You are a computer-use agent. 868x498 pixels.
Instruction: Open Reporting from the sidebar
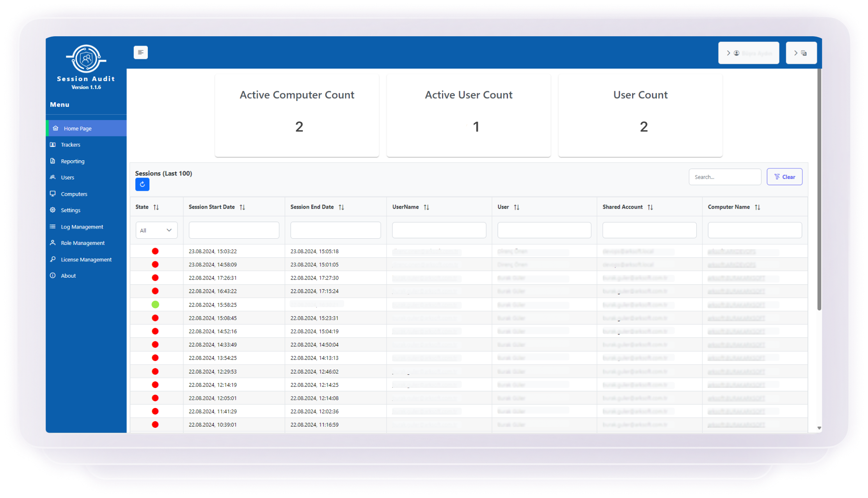coord(53,161)
